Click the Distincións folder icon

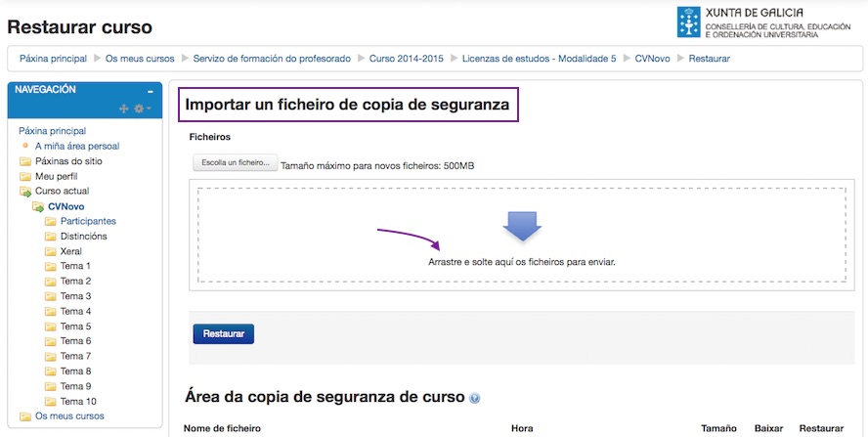(x=51, y=237)
